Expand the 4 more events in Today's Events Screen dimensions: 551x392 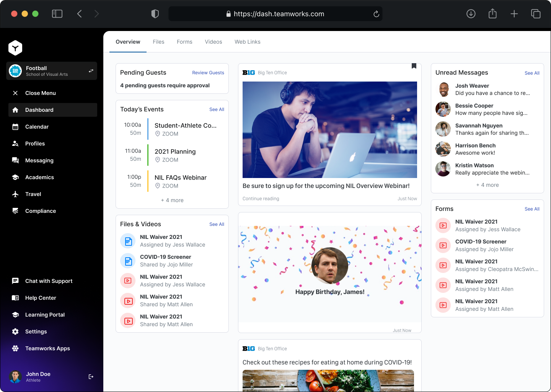[172, 200]
